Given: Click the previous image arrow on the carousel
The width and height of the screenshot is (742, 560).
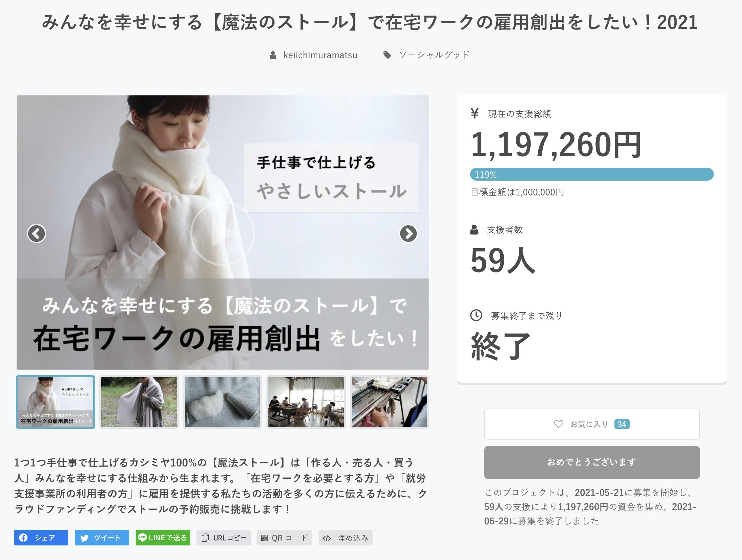Looking at the screenshot, I should pyautogui.click(x=36, y=233).
